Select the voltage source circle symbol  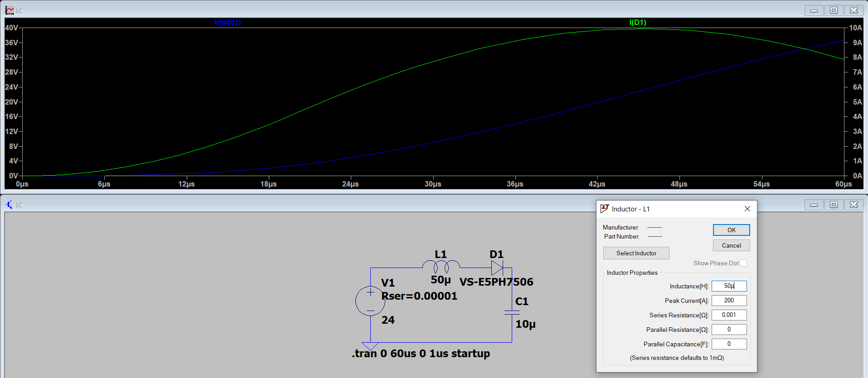click(x=370, y=301)
